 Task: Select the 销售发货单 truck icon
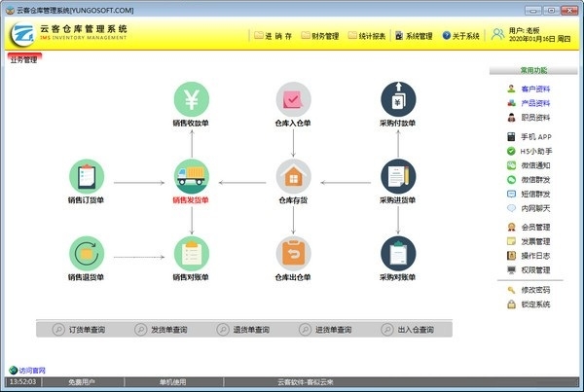192,176
